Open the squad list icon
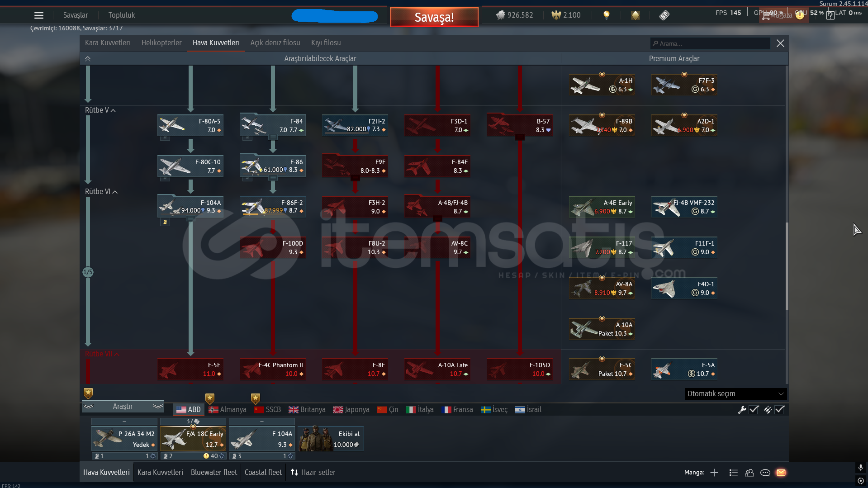 point(734,473)
